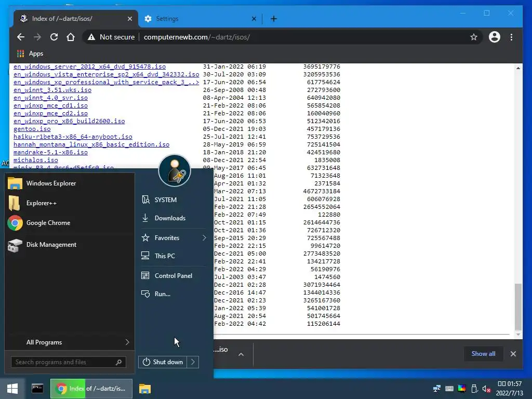Screen dimensions: 532x399
Task: Open Google Chrome from Start menu
Action: (x=70, y=223)
